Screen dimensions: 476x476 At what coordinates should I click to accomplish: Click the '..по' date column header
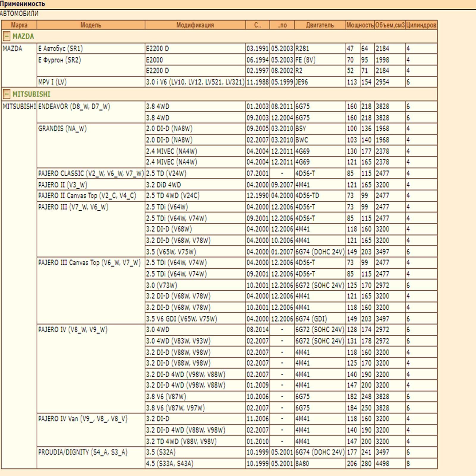click(x=282, y=25)
